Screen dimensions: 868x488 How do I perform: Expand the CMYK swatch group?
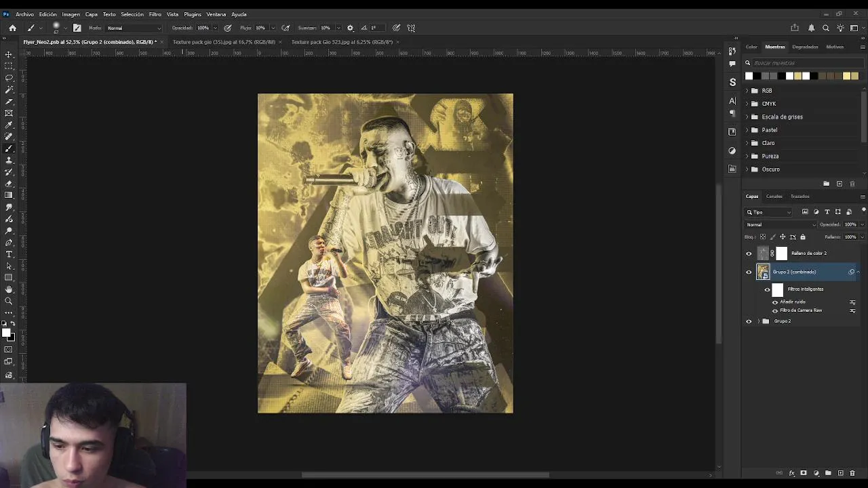coord(747,104)
